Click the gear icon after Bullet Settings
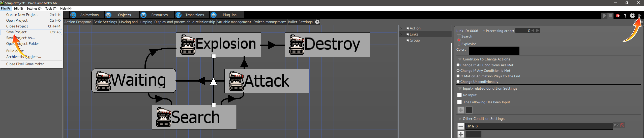The height and width of the screenshot is (138, 644). point(317,22)
